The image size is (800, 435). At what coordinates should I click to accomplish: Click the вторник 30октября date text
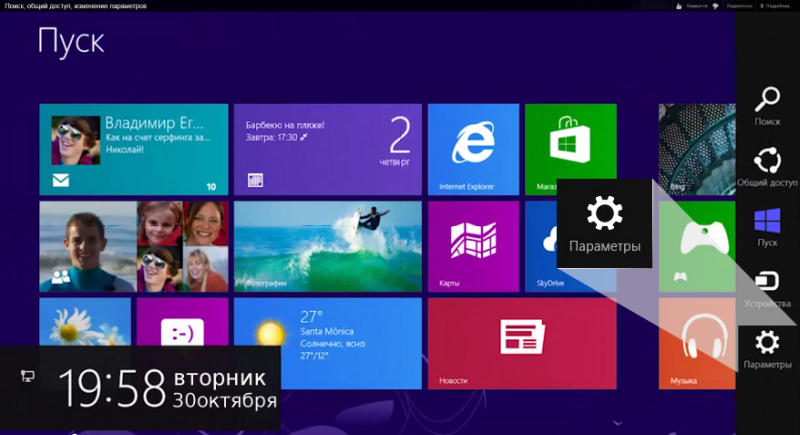click(x=225, y=390)
